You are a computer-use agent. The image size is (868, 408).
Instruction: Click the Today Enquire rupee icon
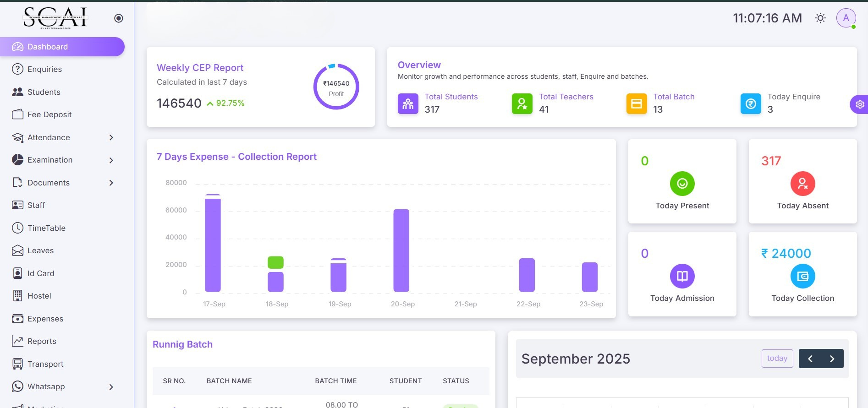pyautogui.click(x=751, y=104)
